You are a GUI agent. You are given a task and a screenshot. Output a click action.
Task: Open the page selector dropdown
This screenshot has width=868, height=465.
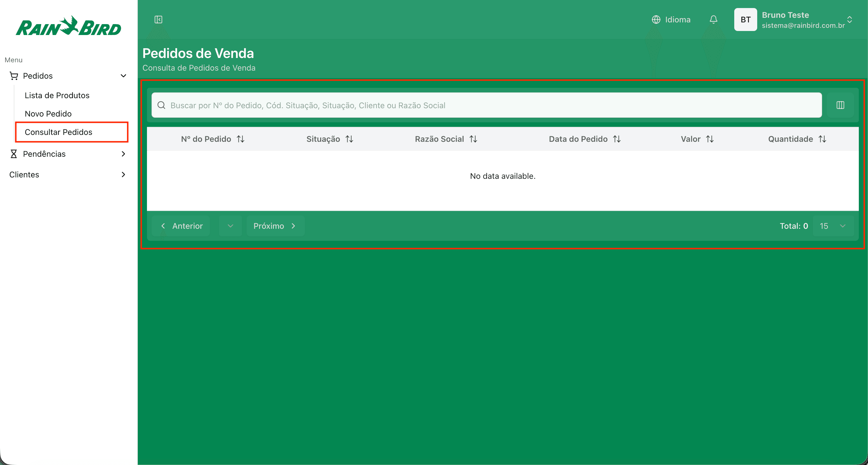pyautogui.click(x=230, y=226)
